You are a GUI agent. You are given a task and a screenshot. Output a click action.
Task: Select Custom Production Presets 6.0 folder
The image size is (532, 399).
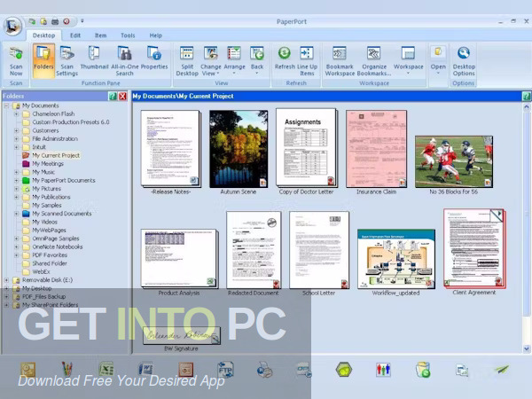point(66,122)
